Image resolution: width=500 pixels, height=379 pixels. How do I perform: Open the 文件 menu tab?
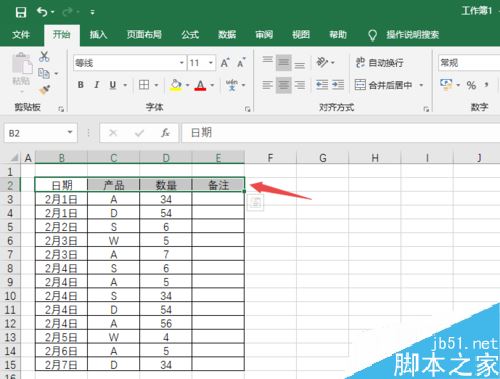(21, 35)
